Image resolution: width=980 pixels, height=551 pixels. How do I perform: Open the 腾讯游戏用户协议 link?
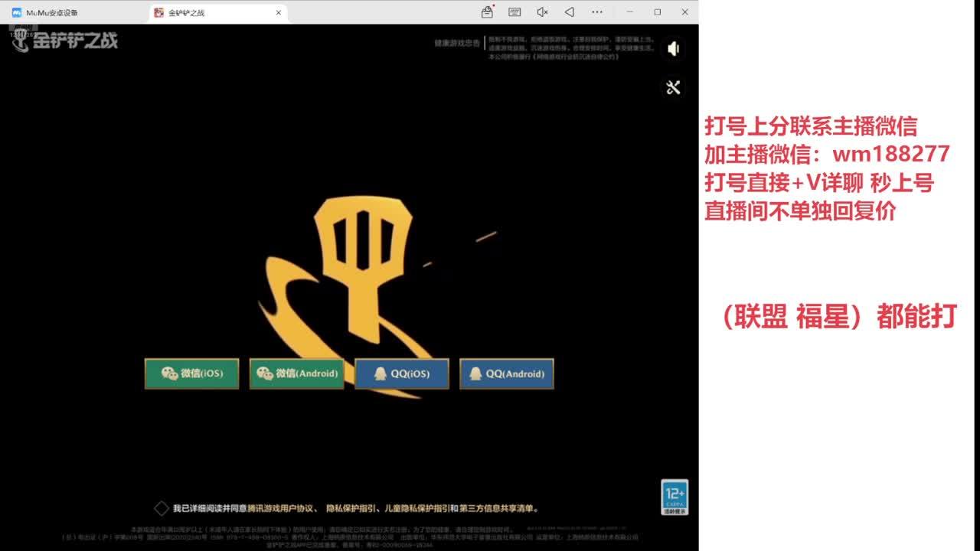(x=279, y=508)
